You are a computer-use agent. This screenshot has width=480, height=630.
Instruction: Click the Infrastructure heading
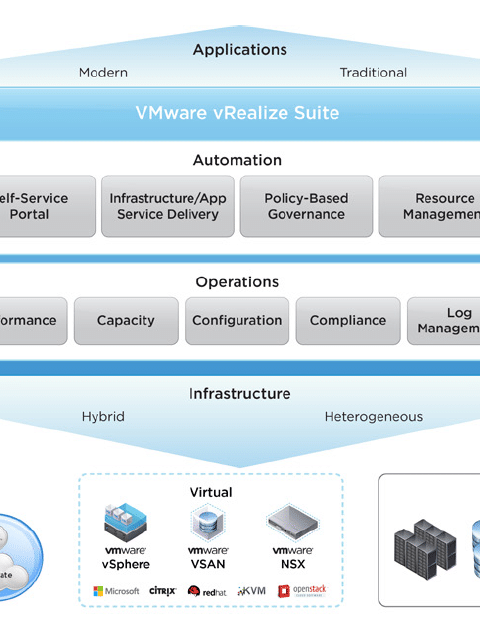point(240,394)
